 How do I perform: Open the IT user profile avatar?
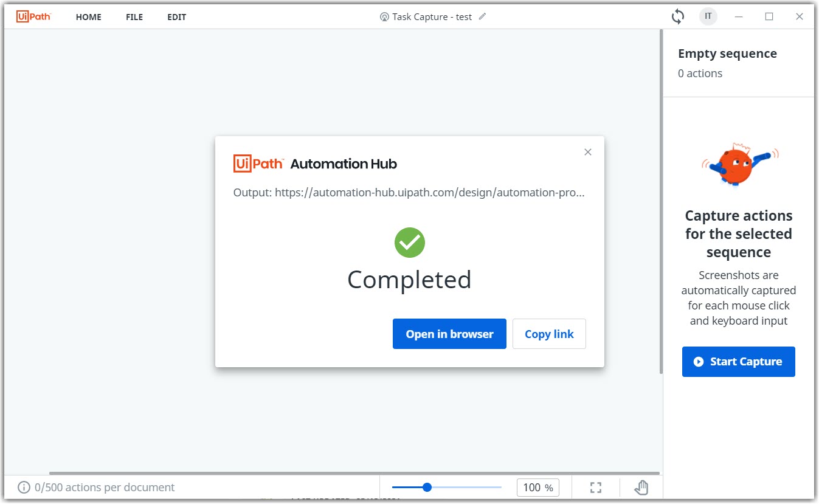[708, 16]
